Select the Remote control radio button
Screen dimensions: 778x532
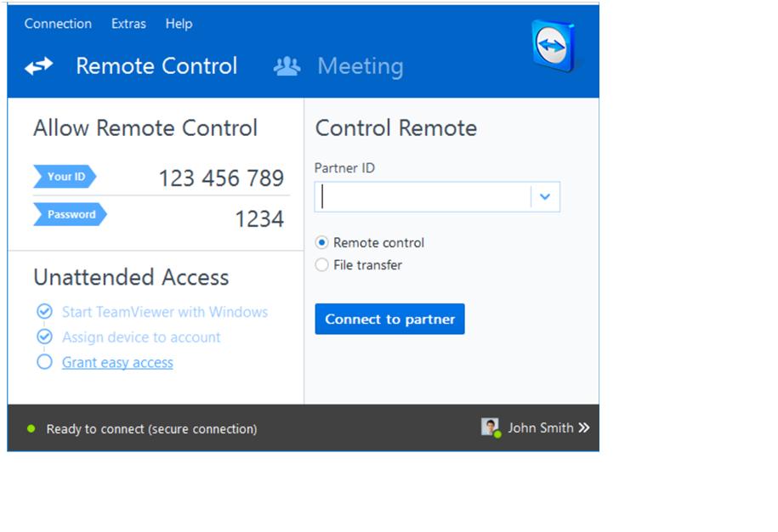(x=321, y=243)
